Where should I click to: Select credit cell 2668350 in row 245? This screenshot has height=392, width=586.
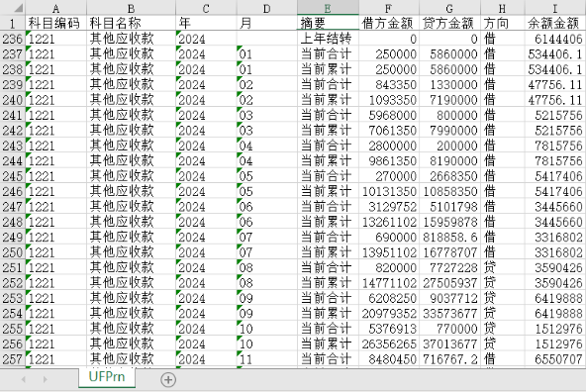click(449, 176)
